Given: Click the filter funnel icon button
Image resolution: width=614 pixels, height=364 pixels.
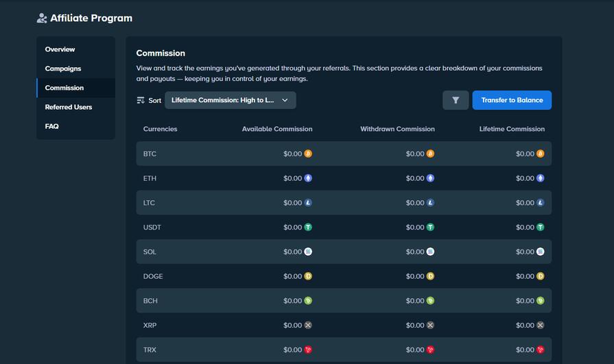Looking at the screenshot, I should tap(456, 100).
